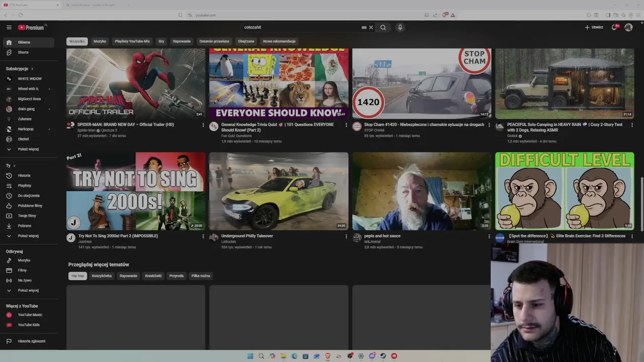Open Playlisty in the sidebar

point(28,186)
